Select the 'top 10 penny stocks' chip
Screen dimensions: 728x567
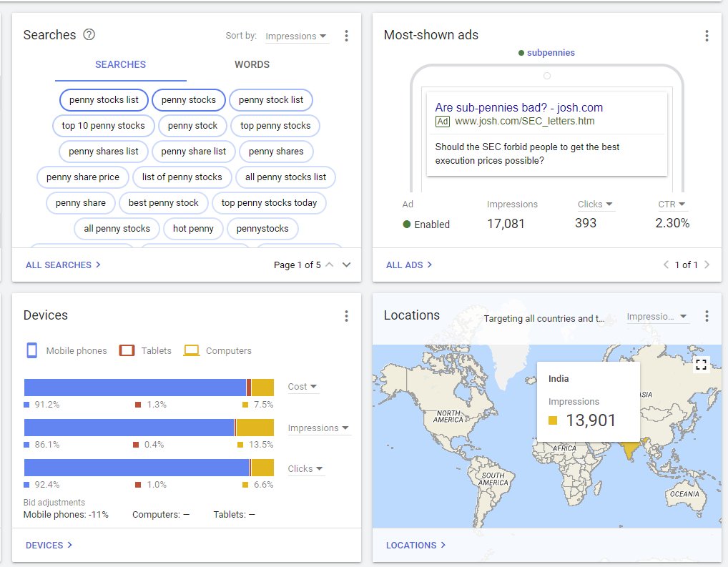[x=103, y=126]
